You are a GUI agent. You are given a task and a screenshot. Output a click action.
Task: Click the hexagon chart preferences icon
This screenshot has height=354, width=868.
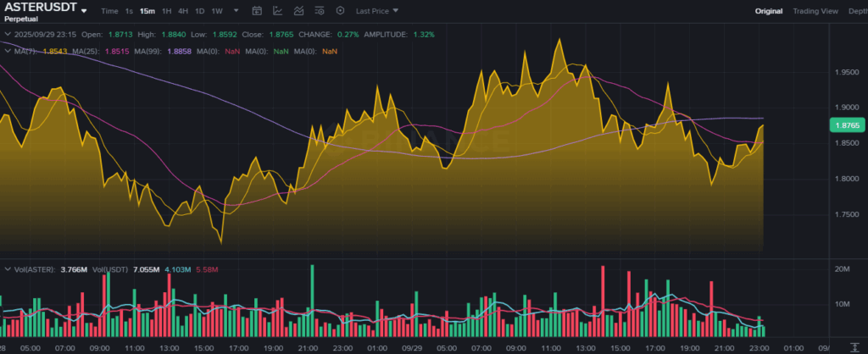[x=340, y=11]
